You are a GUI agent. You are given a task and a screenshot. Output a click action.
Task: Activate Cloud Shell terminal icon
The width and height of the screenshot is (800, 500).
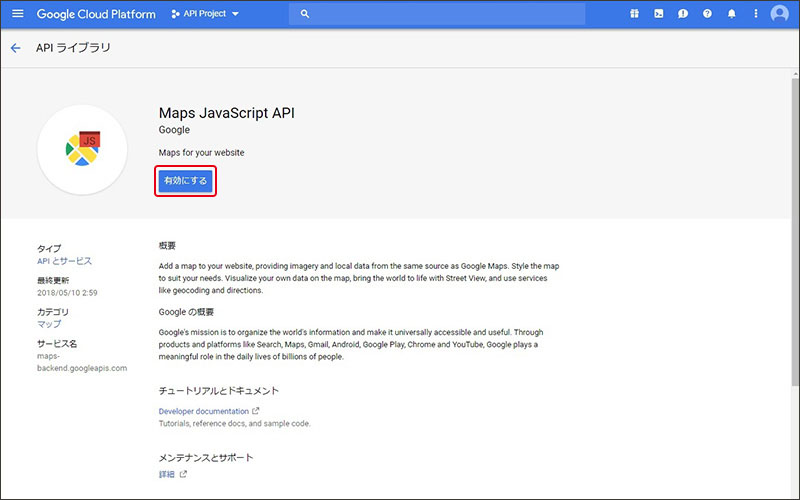[x=659, y=14]
